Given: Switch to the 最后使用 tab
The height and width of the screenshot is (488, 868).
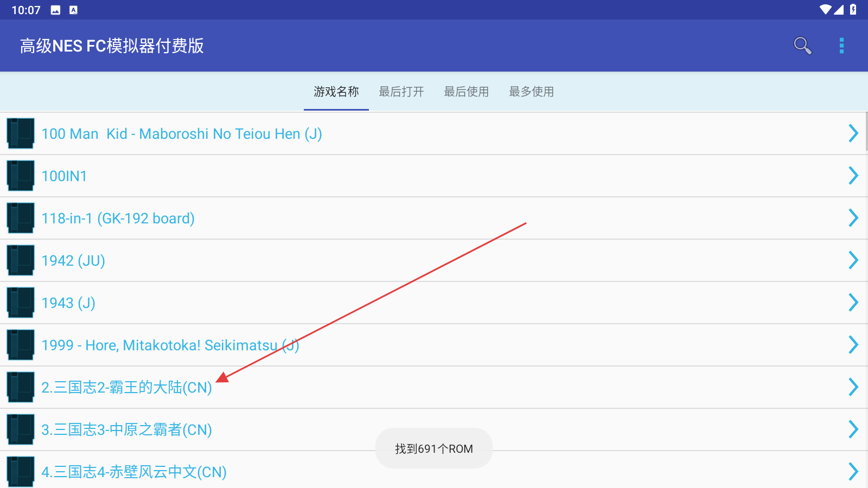Looking at the screenshot, I should click(x=467, y=92).
